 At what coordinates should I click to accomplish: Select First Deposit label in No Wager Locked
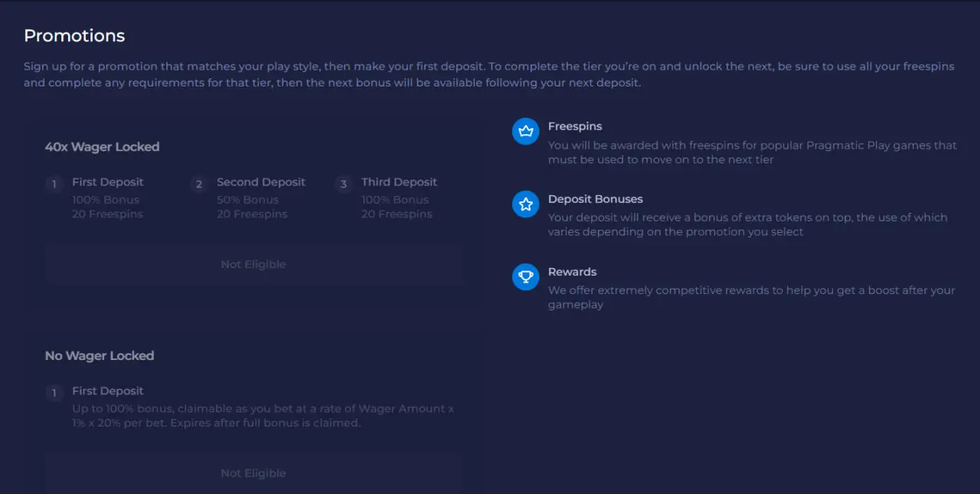coord(107,391)
